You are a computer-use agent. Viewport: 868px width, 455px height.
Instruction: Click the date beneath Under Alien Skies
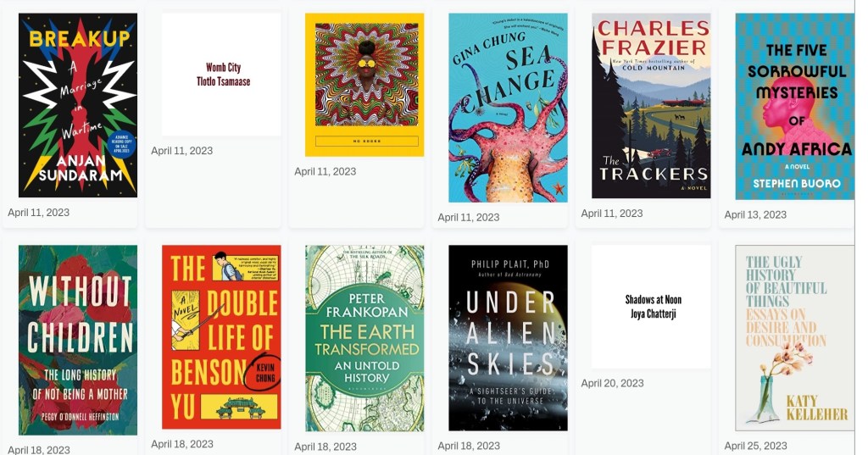(469, 446)
